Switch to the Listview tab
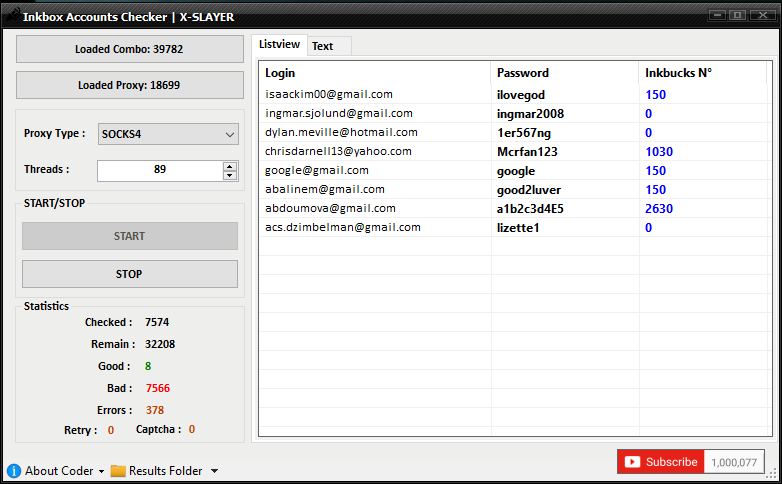The height and width of the screenshot is (484, 782). click(279, 45)
